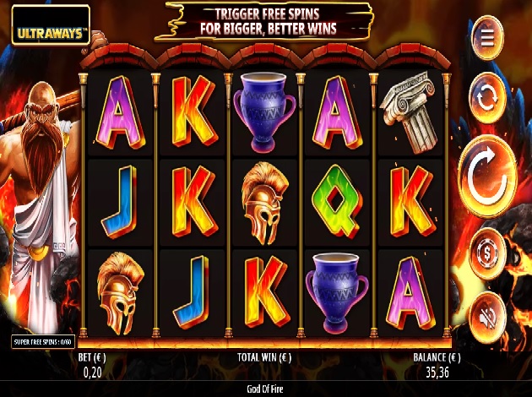
Task: Select the helmet symbol in middle reel
Action: coord(264,203)
